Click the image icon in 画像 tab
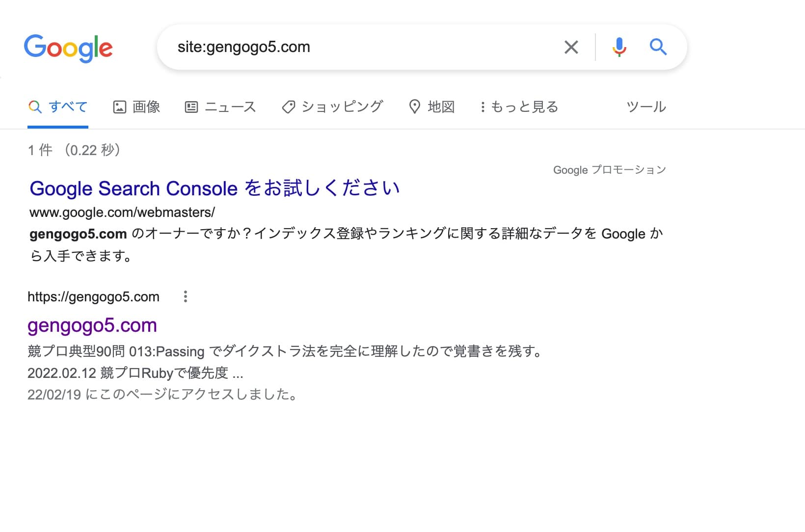Image resolution: width=805 pixels, height=532 pixels. click(120, 107)
